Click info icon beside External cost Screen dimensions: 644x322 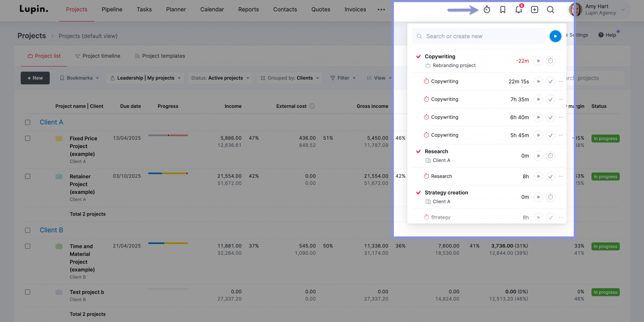click(312, 106)
